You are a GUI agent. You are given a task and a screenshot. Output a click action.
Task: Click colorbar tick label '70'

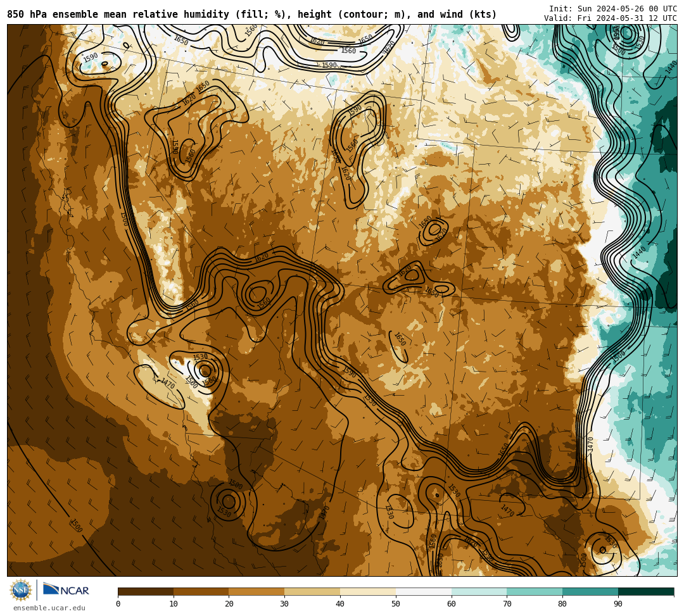507,604
